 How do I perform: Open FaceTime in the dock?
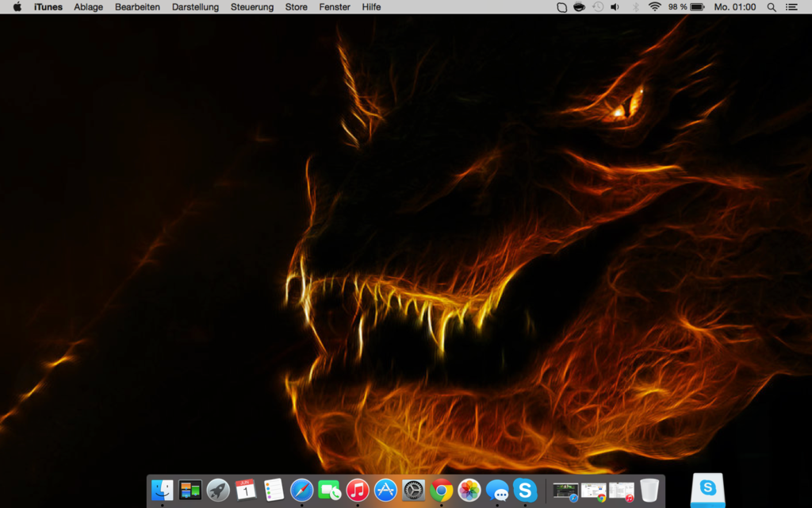pyautogui.click(x=329, y=490)
